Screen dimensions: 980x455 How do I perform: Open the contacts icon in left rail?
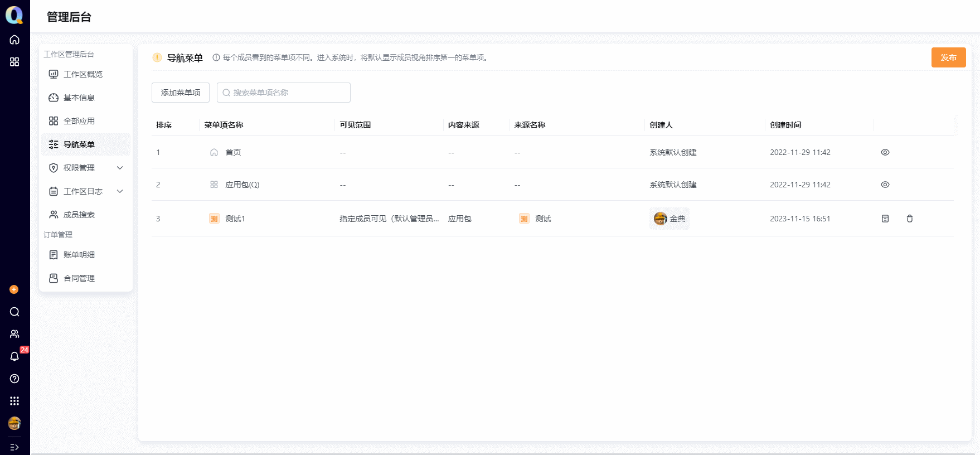click(x=14, y=334)
